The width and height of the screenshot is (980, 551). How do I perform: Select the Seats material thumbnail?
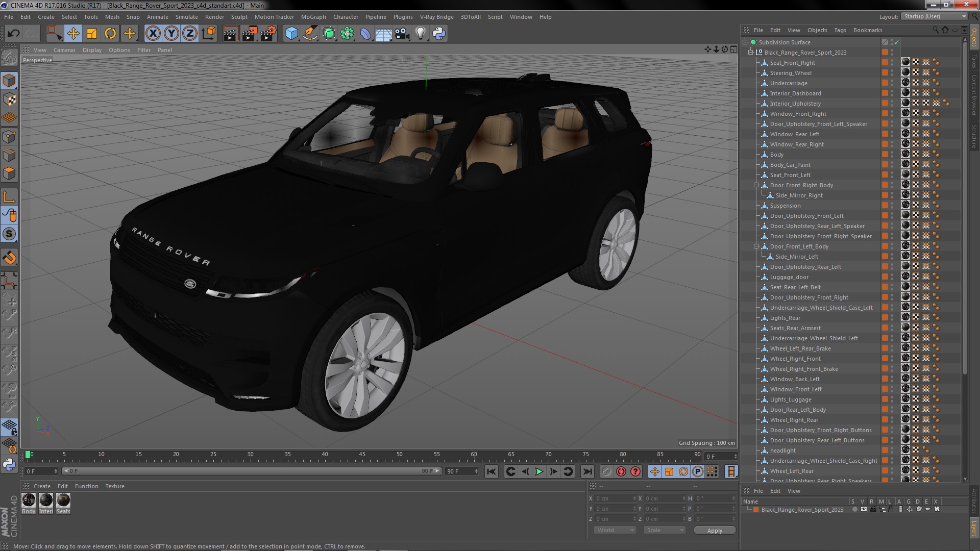63,500
